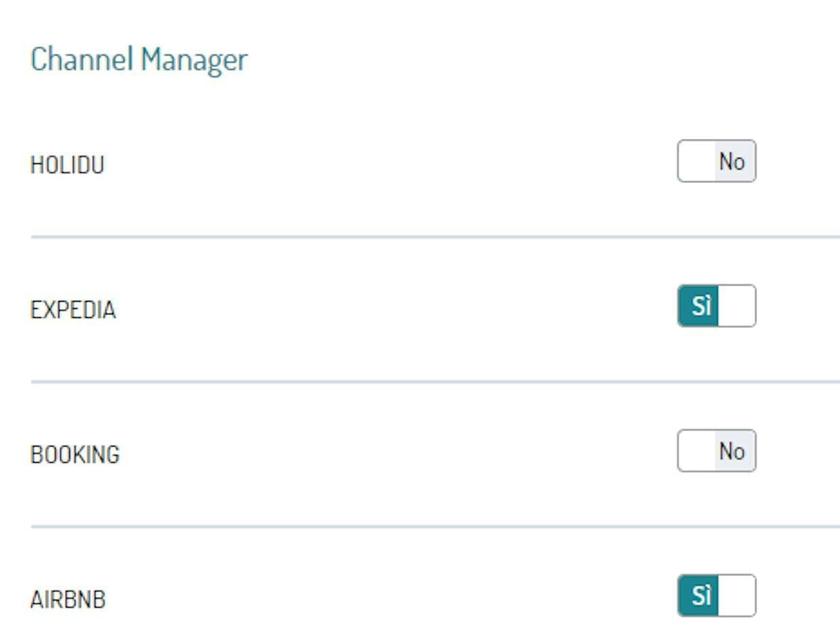Disable the EXPEDIA channel toggle
840x639 pixels.
pyautogui.click(x=716, y=306)
